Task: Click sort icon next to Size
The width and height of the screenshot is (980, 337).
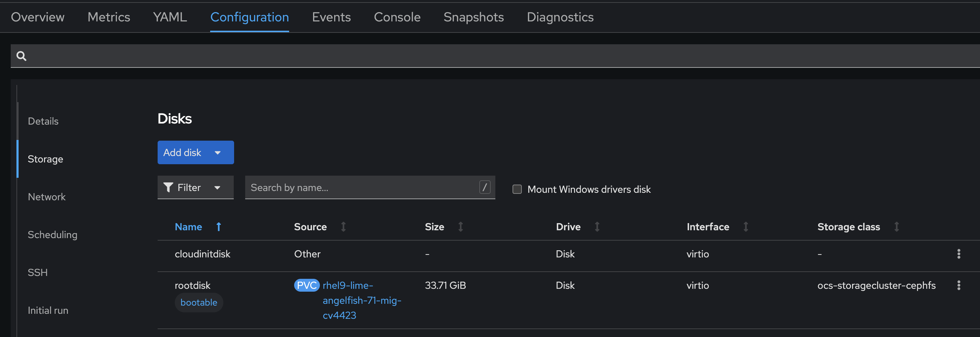Action: click(460, 227)
